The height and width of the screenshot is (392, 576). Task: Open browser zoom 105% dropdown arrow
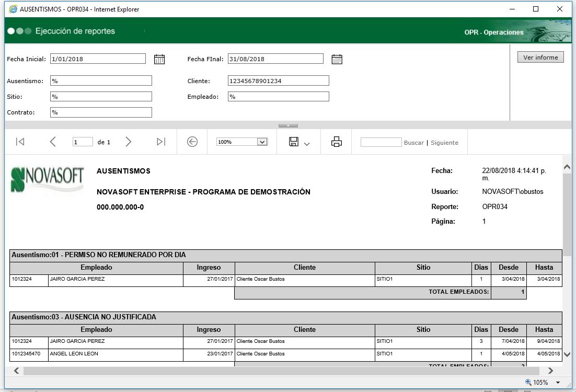click(x=558, y=383)
